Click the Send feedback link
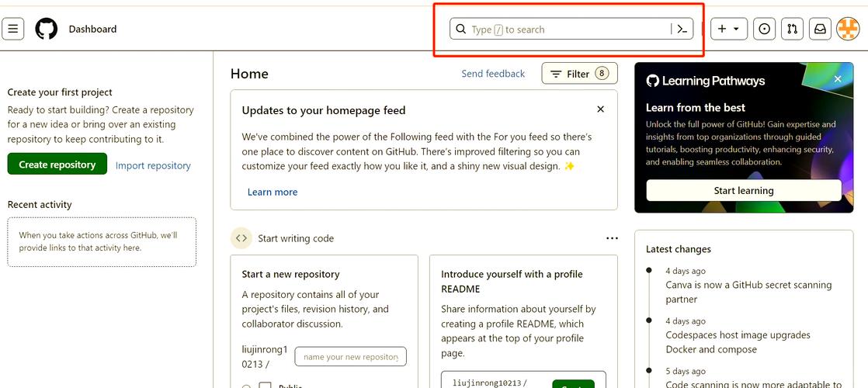This screenshot has width=868, height=388. [493, 74]
